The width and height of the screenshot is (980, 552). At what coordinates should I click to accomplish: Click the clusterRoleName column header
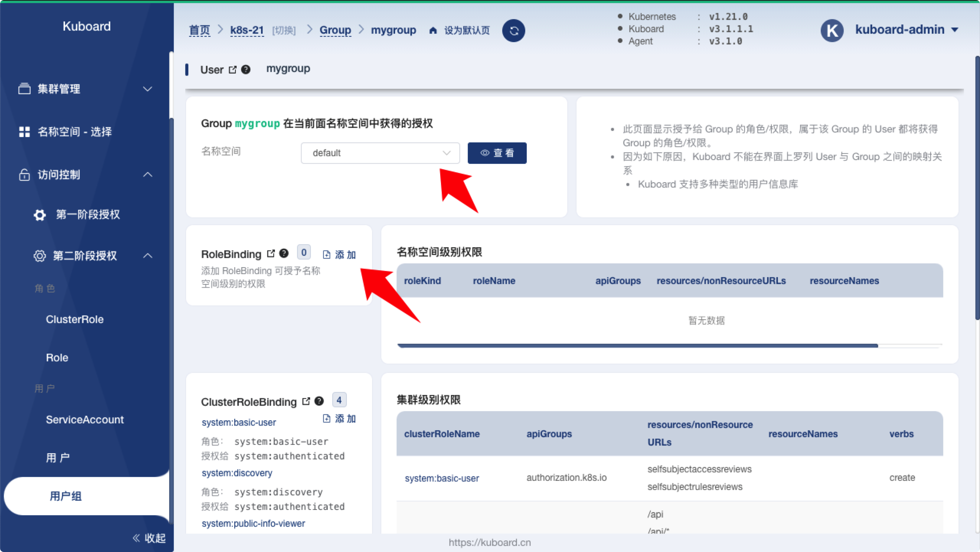pos(442,434)
